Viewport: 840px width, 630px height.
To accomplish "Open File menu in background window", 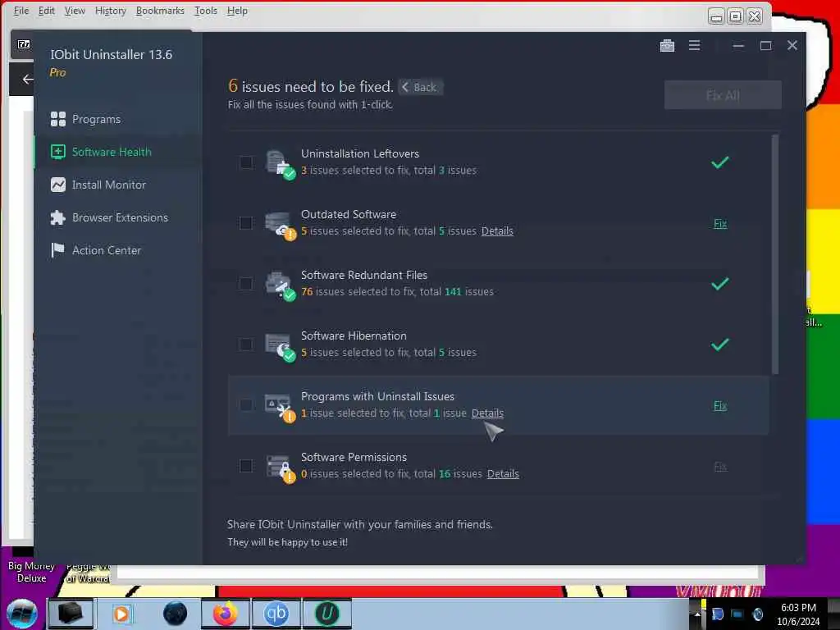I will click(21, 11).
